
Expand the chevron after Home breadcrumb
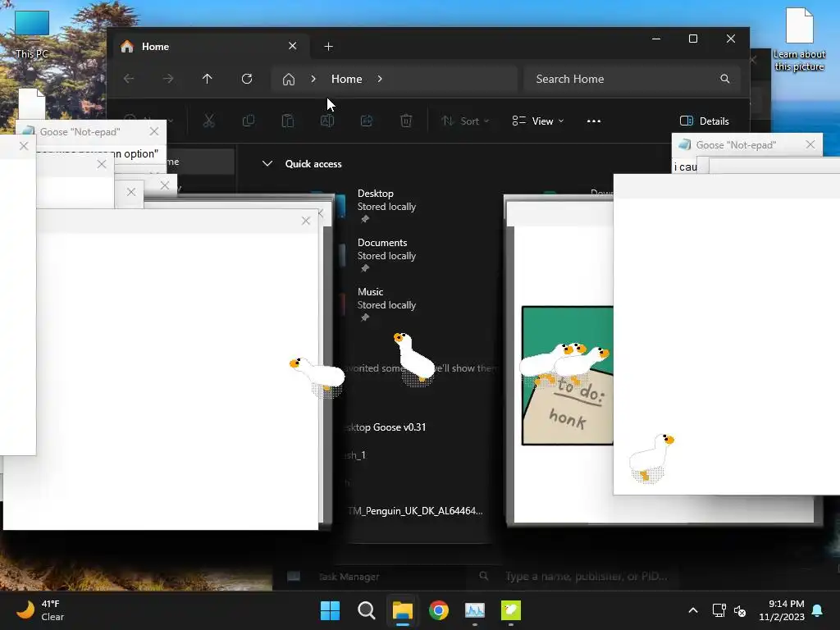point(380,79)
